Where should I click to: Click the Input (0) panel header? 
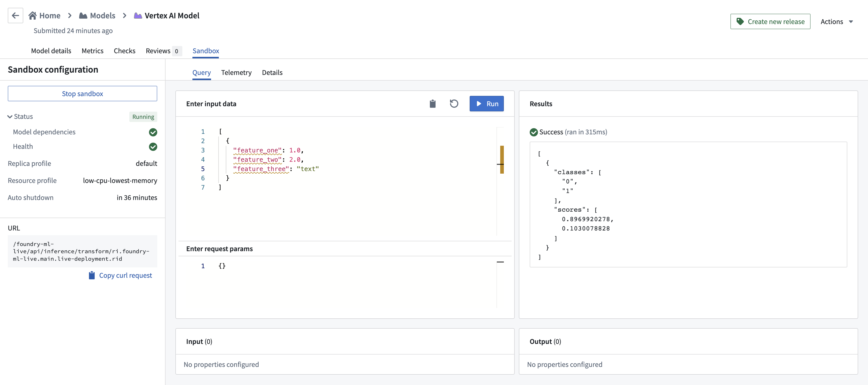pyautogui.click(x=345, y=342)
